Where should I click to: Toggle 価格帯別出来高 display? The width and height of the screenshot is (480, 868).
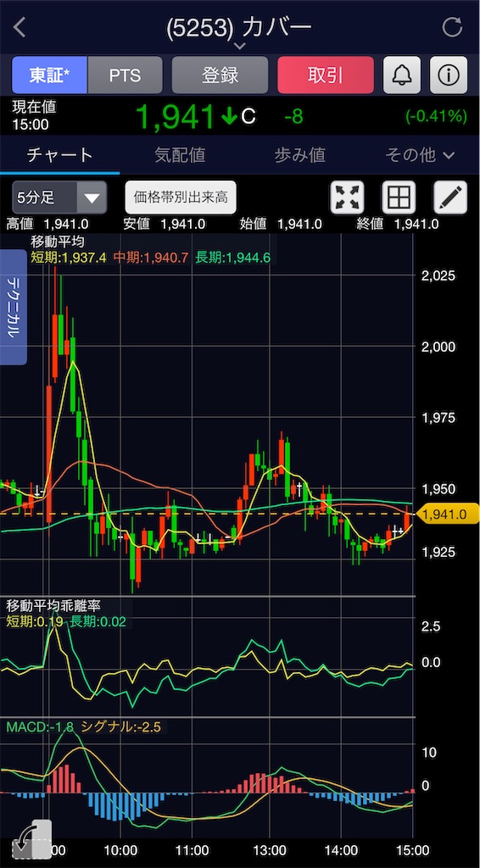[x=181, y=197]
